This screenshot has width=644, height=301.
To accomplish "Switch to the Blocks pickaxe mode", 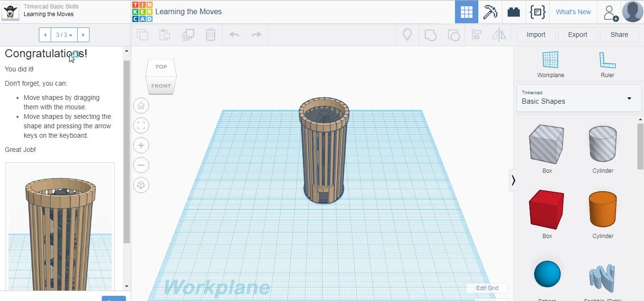I will click(x=490, y=12).
